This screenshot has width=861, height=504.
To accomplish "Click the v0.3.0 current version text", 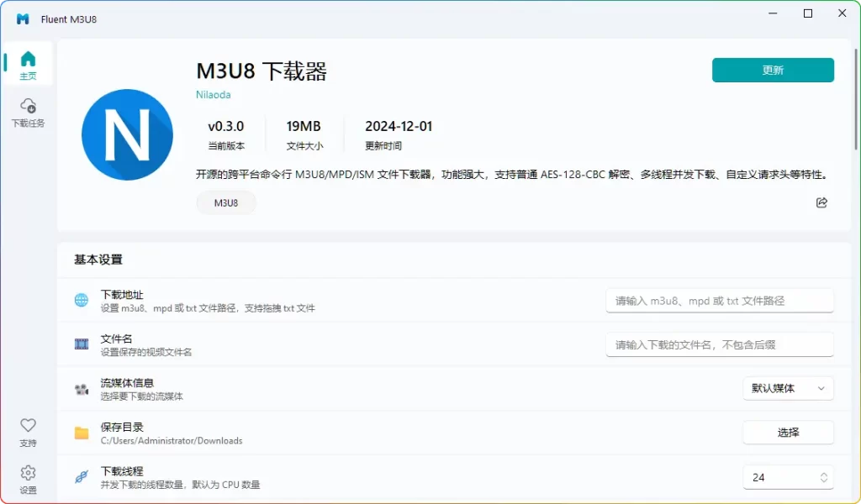I will [225, 126].
